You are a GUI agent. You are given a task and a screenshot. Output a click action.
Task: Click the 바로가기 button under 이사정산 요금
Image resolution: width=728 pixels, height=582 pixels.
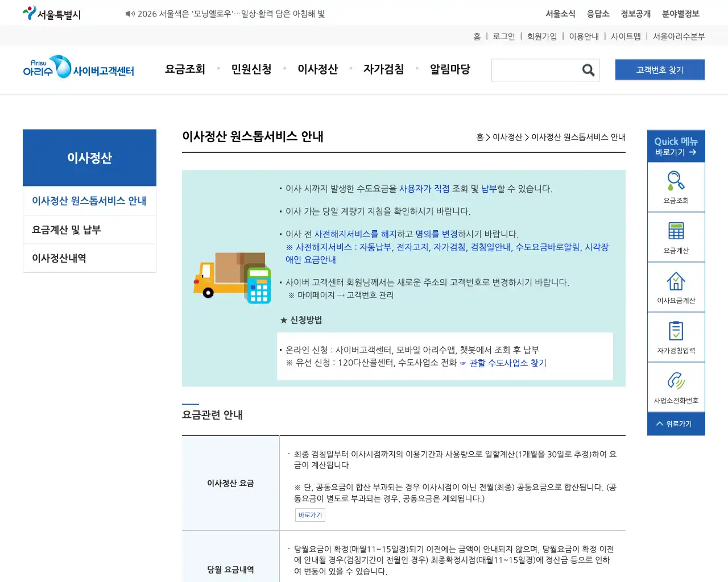coord(310,514)
